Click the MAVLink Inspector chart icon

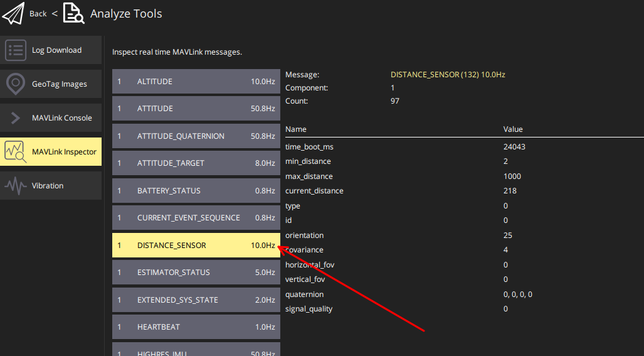[16, 152]
